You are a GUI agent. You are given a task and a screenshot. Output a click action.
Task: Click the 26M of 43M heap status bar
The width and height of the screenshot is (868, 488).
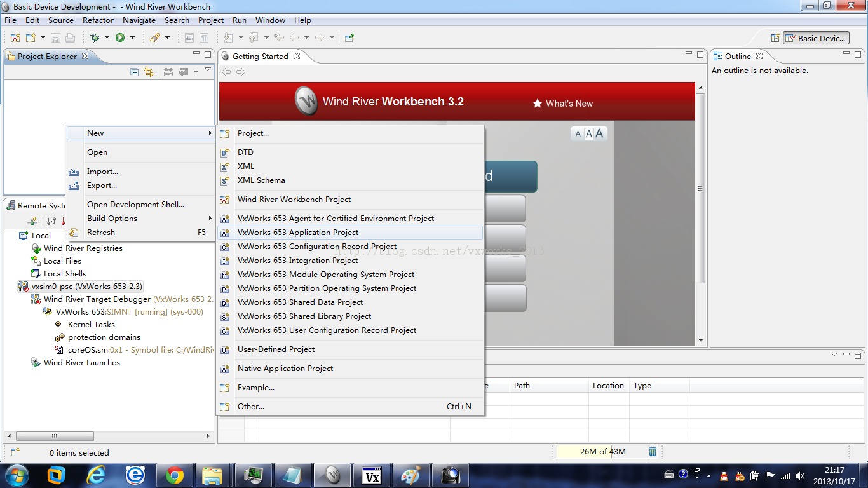[602, 452]
